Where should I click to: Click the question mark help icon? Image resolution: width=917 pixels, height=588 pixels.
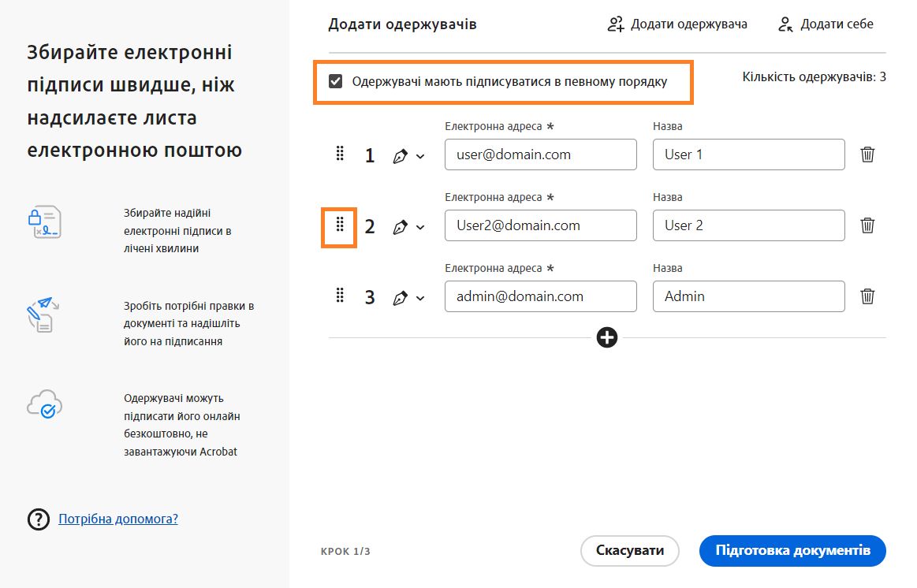37,519
